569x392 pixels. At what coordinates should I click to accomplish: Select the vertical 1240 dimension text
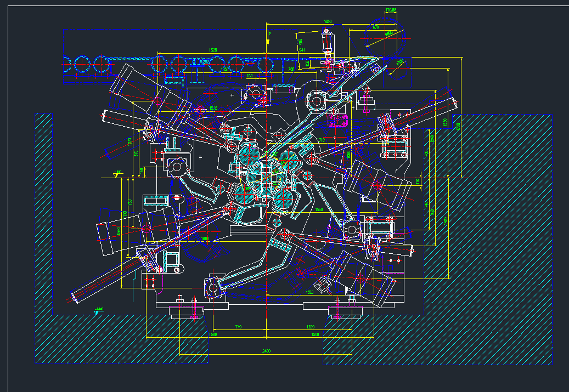point(432,139)
